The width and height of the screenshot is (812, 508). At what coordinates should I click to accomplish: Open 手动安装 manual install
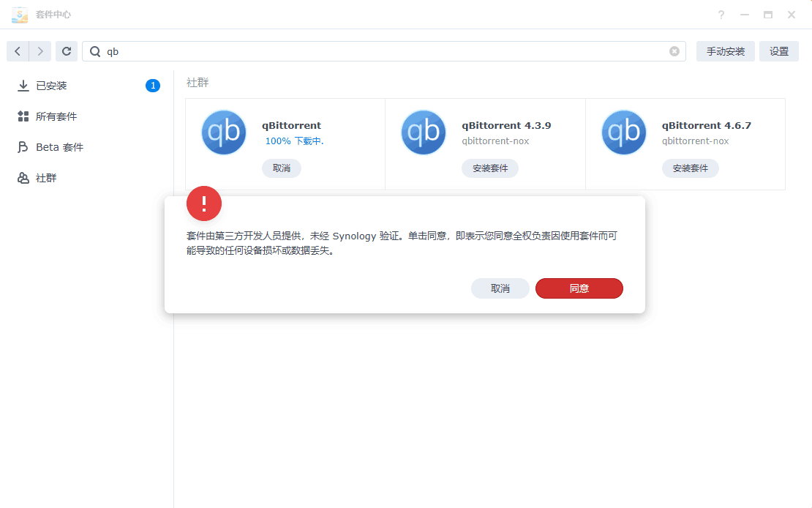click(726, 51)
